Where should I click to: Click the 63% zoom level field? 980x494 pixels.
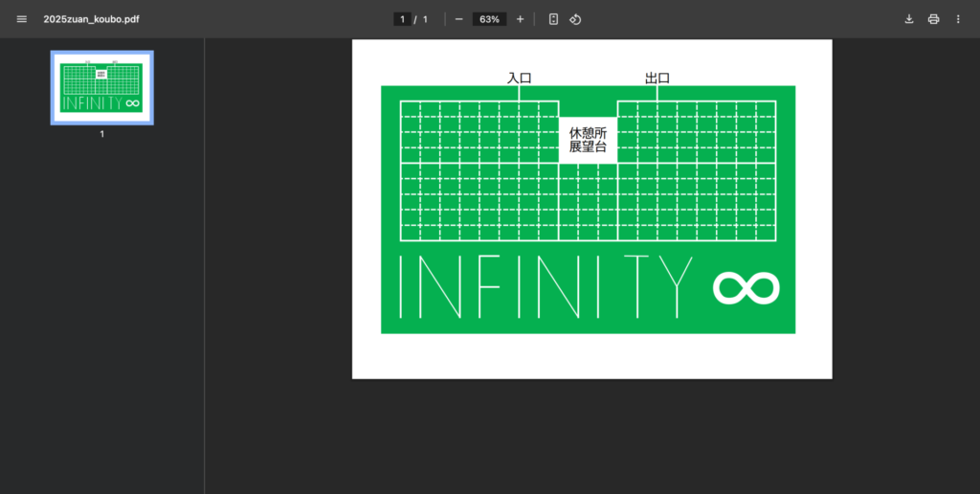tap(489, 19)
